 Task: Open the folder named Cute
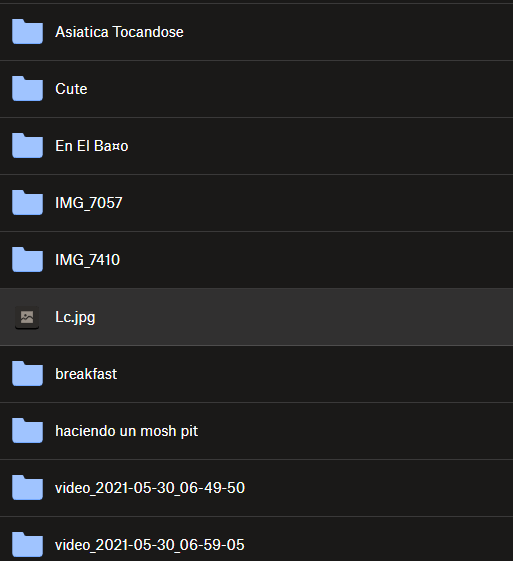click(x=71, y=89)
